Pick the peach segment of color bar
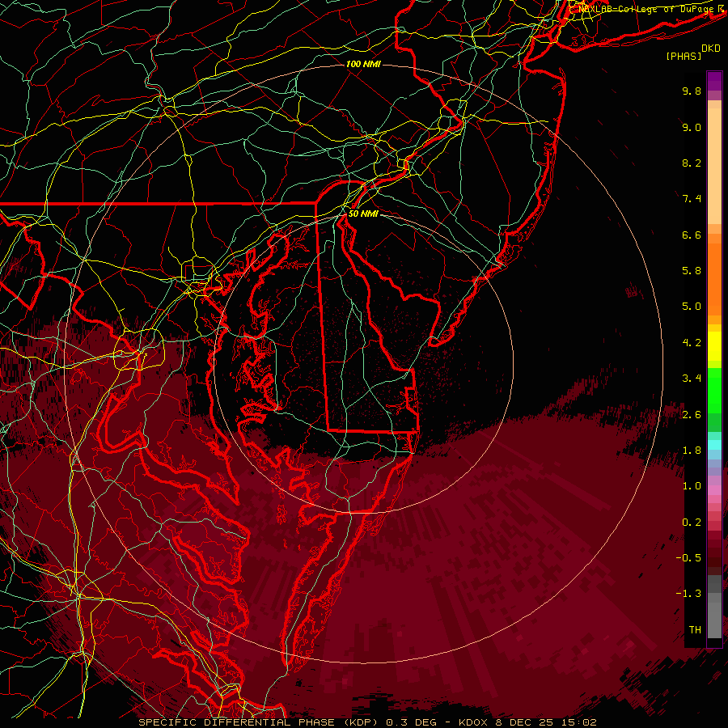728x728 pixels. click(x=714, y=165)
